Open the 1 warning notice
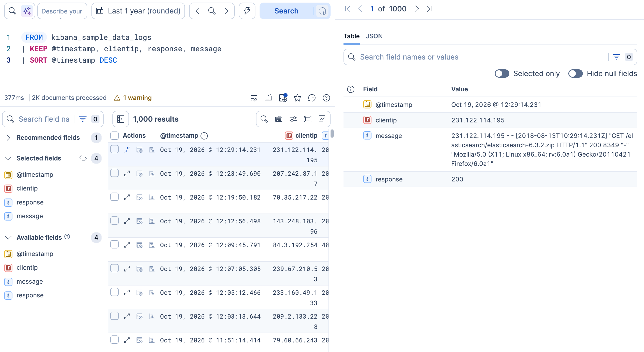Screen dimensions: 644x352 pyautogui.click(x=133, y=98)
